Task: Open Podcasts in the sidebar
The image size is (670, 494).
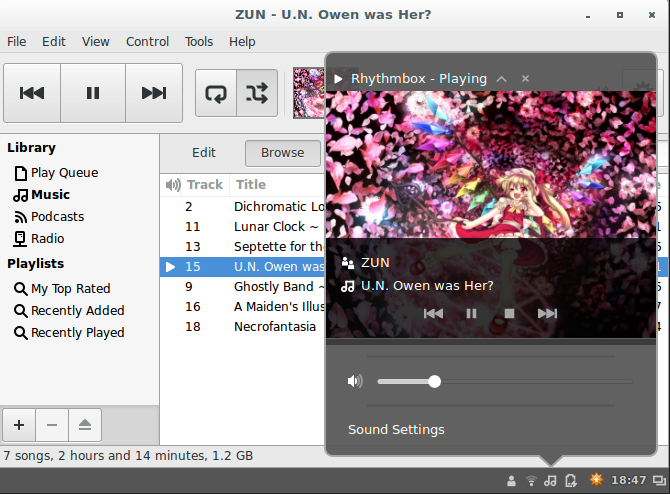Action: coord(49,217)
